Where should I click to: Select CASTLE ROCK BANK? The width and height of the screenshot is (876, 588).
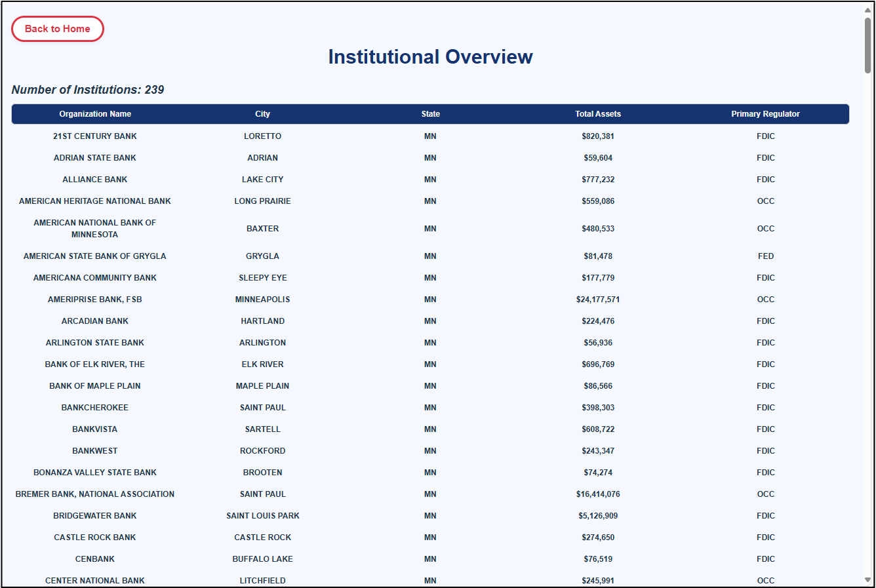pyautogui.click(x=95, y=538)
